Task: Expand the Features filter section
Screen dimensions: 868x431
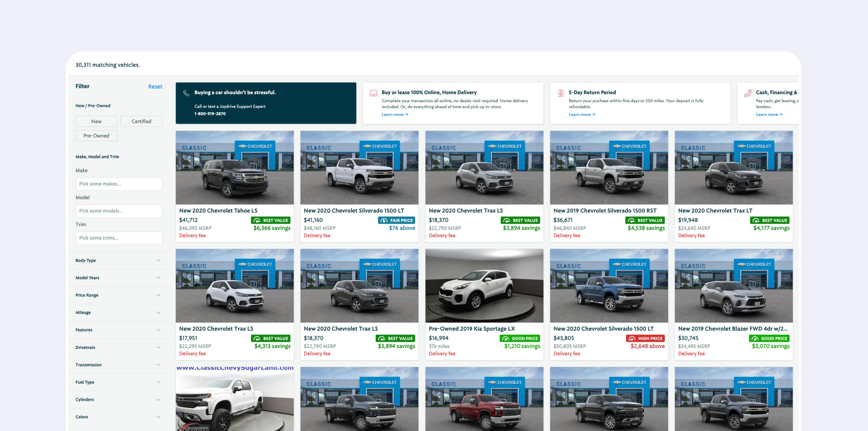Action: click(x=118, y=330)
